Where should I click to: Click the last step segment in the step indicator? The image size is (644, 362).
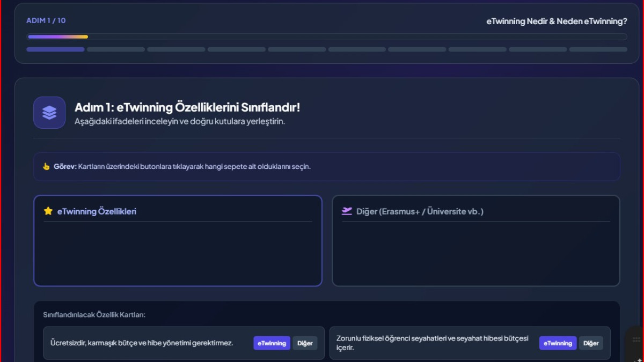(x=598, y=49)
